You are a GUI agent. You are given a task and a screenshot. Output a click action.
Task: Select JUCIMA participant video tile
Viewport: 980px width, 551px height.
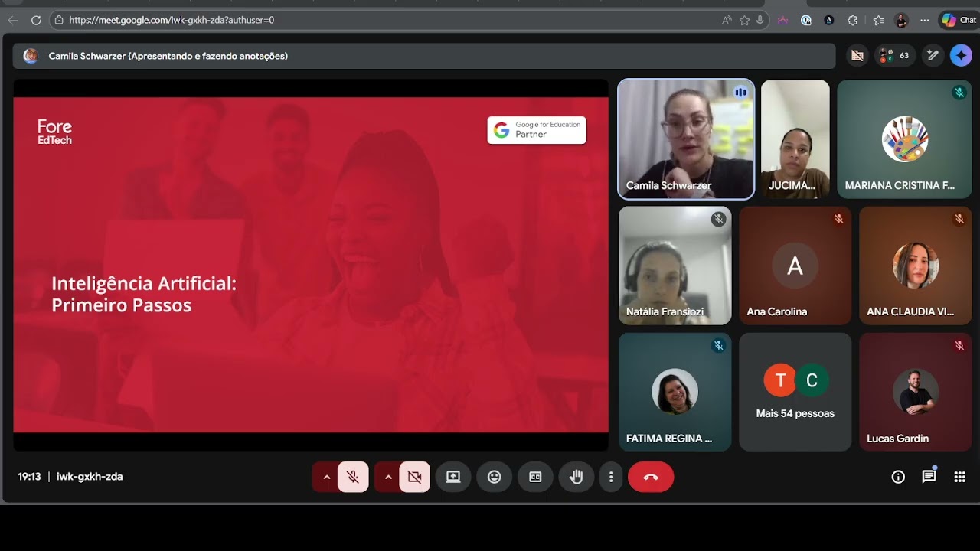[795, 139]
